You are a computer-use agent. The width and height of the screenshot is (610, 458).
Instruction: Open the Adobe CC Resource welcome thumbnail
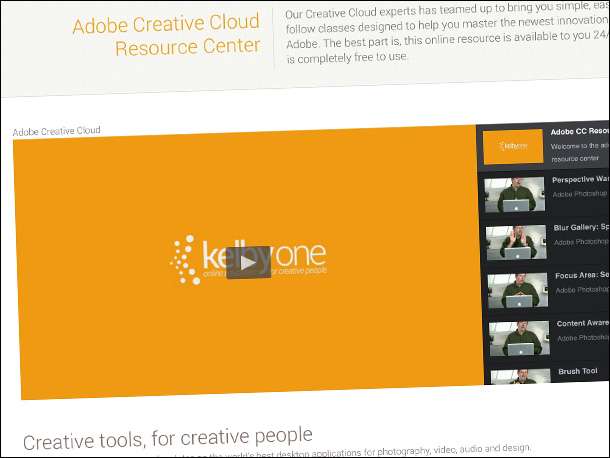pos(513,146)
